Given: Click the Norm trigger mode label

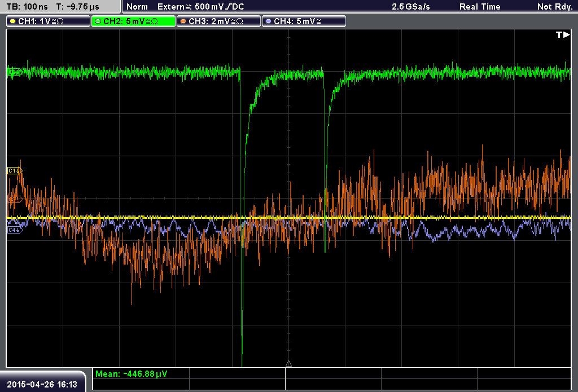Looking at the screenshot, I should coord(137,7).
